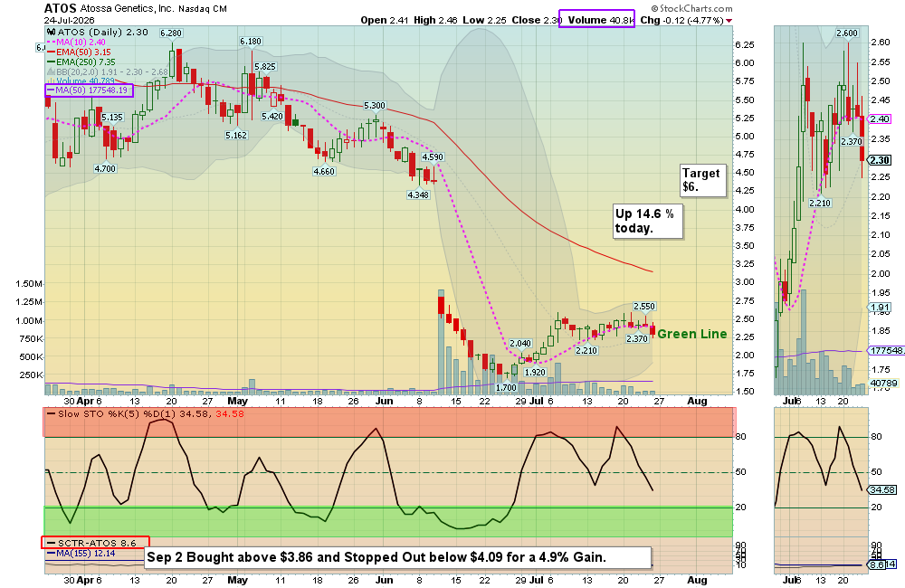The height and width of the screenshot is (588, 905).
Task: Click the Chg -0.12 (-4.77%) readout
Action: point(681,20)
